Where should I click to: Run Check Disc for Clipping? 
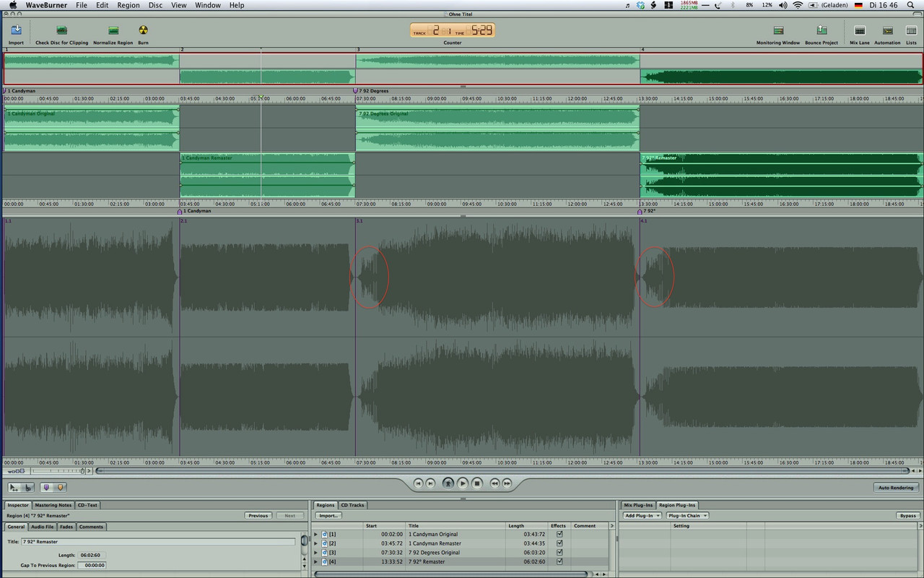[x=62, y=30]
